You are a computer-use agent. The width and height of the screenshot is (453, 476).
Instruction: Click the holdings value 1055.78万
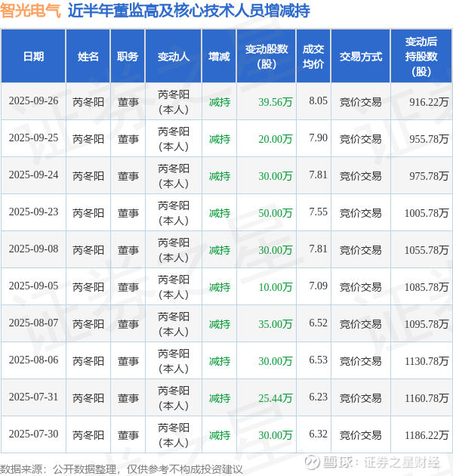[427, 250]
